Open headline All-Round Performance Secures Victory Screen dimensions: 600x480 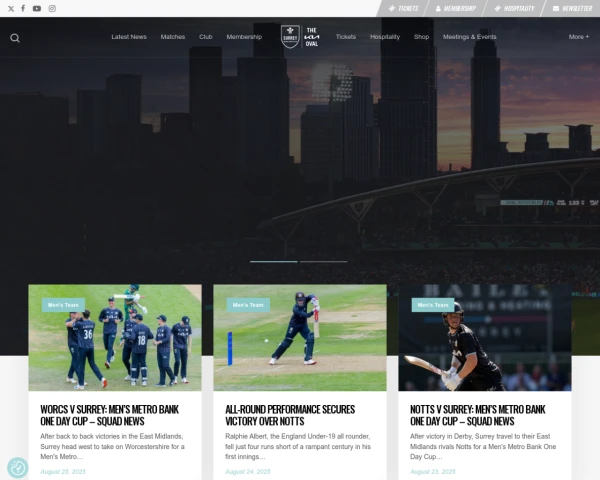click(290, 415)
